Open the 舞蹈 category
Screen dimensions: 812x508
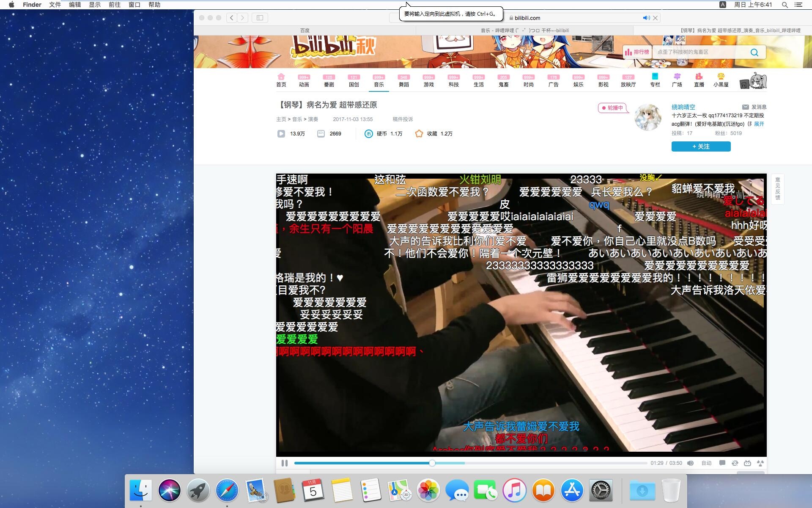coord(404,81)
